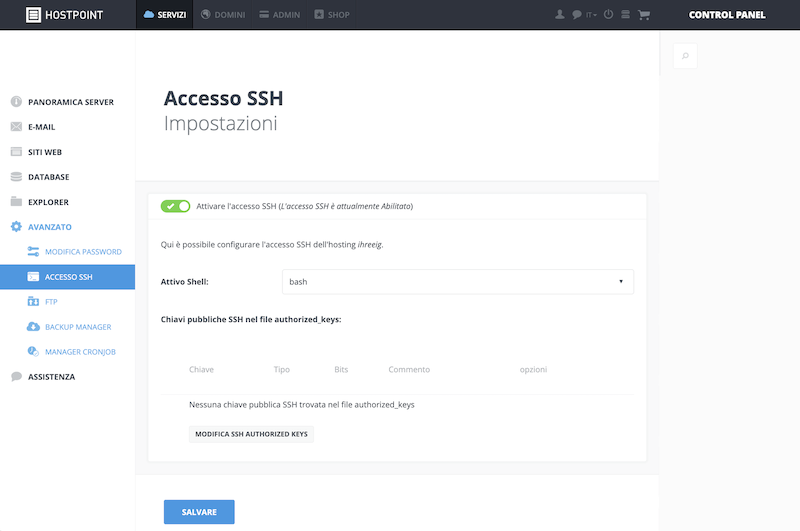
Task: Click the Explorer folder icon
Action: (16, 201)
